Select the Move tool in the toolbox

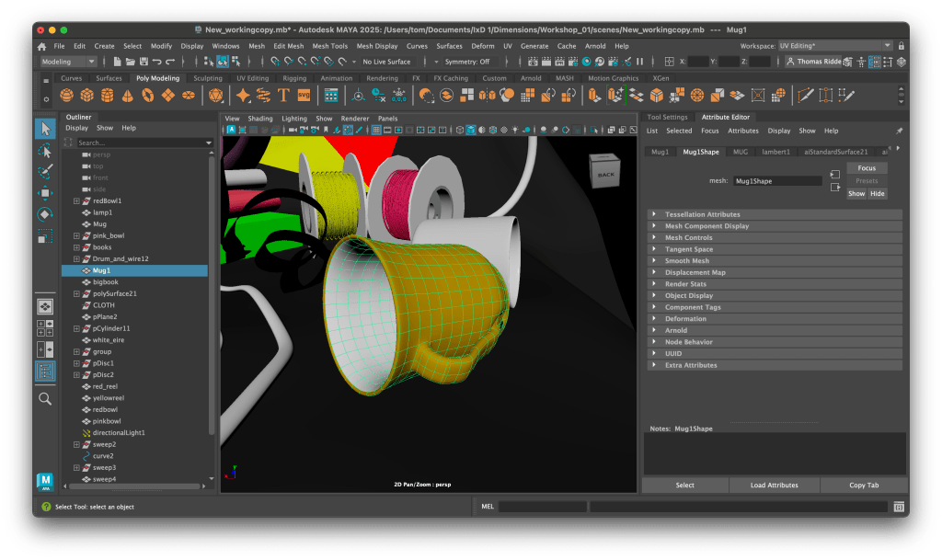click(45, 193)
